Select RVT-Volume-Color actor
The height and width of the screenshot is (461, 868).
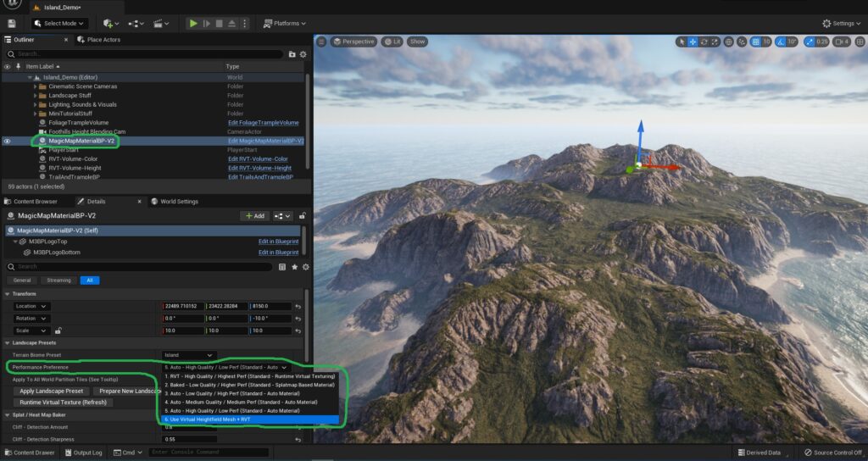(73, 158)
